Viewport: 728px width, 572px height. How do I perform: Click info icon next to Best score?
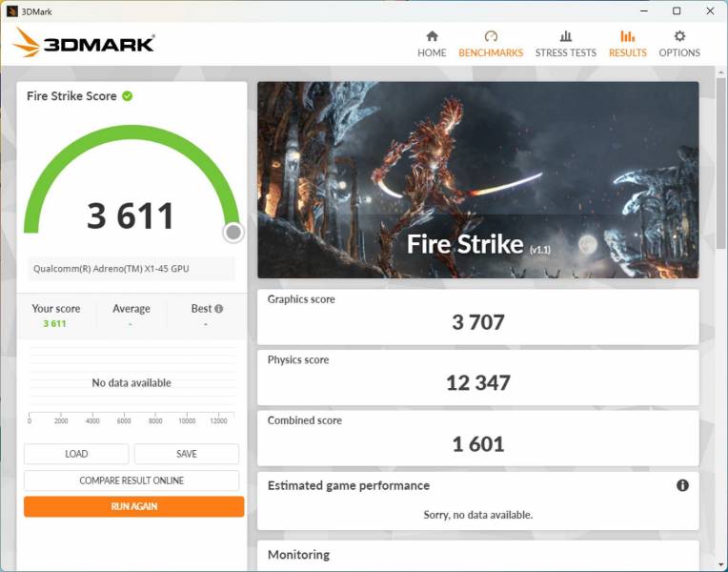click(x=219, y=309)
